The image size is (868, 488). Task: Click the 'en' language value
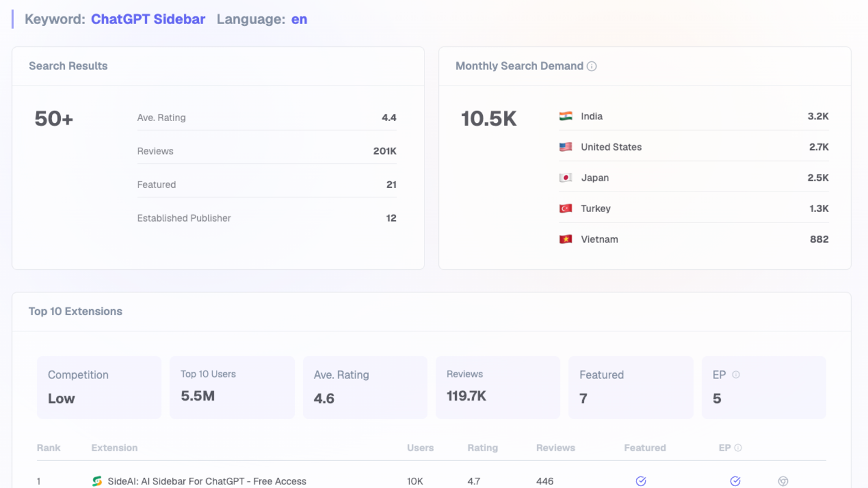pos(300,19)
